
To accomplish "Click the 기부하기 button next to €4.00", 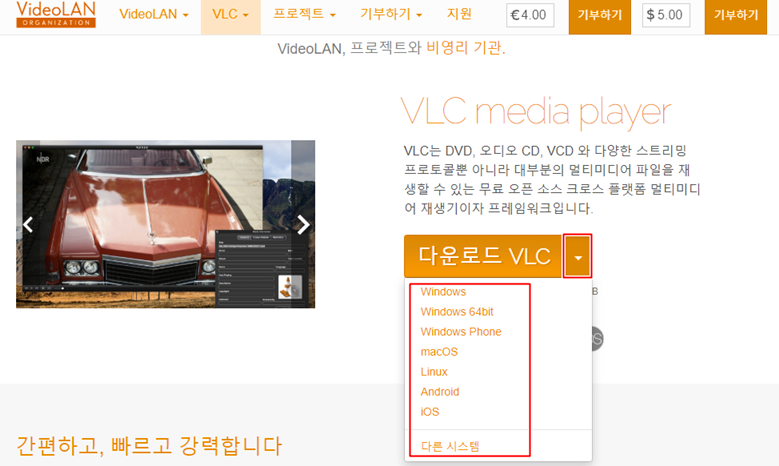I will (x=600, y=16).
